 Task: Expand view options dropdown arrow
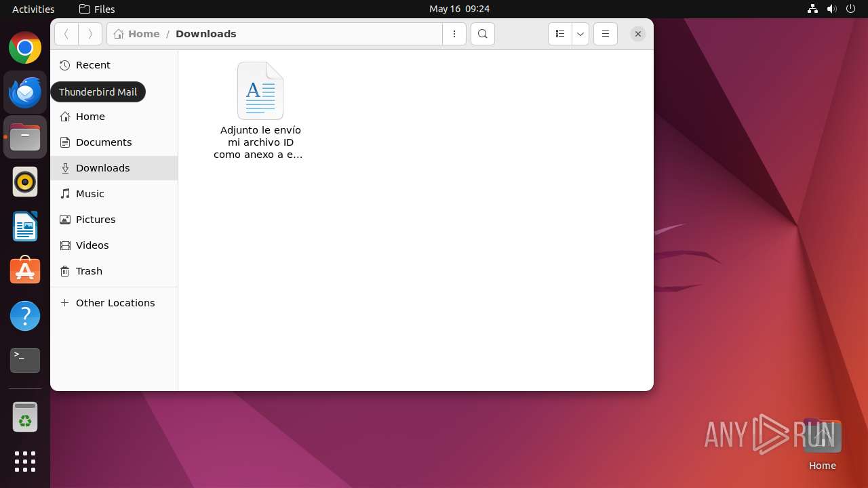(580, 34)
